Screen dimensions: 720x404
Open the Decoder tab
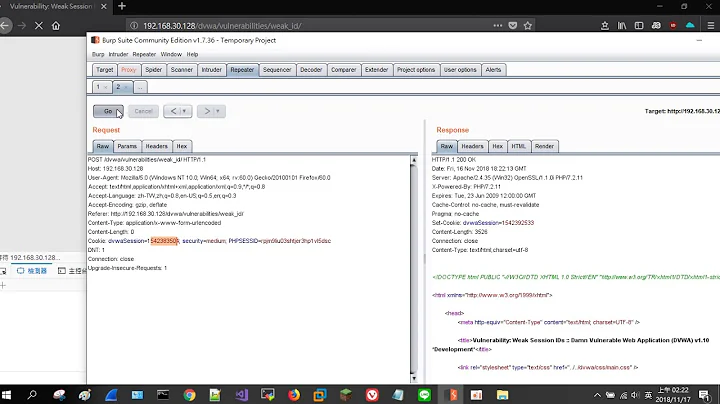311,70
